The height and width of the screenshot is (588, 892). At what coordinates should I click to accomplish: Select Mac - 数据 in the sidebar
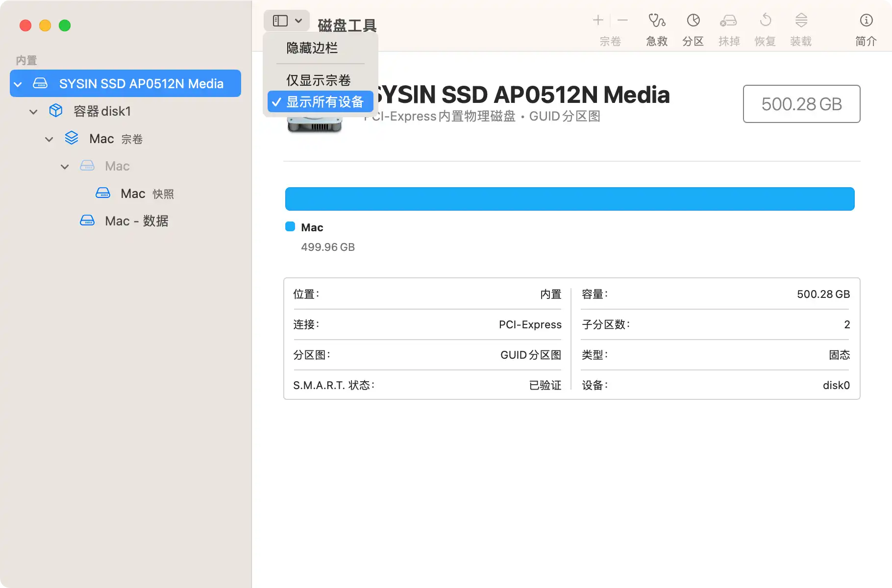[x=137, y=220]
